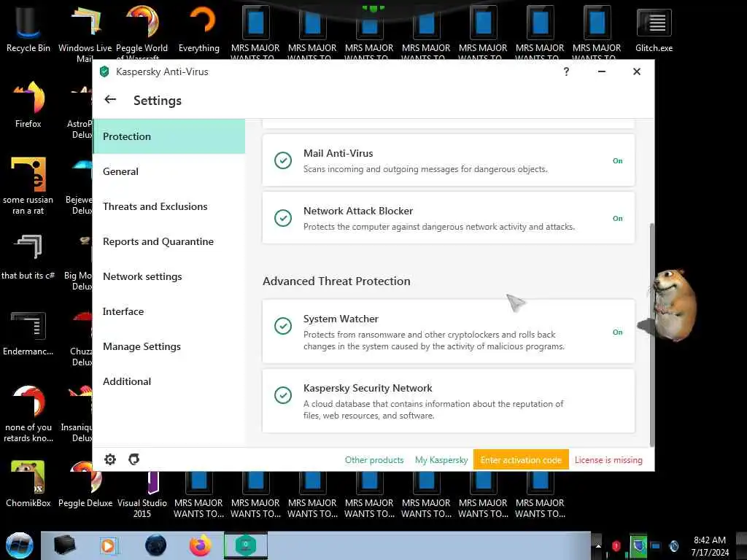Click the Kaspersky shield tray icon

click(638, 545)
